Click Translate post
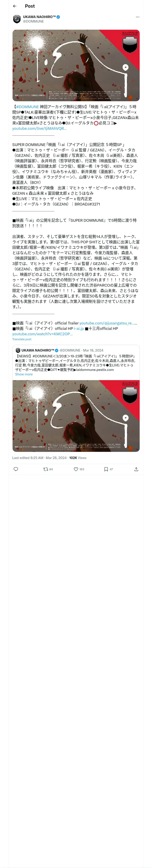 point(22,339)
